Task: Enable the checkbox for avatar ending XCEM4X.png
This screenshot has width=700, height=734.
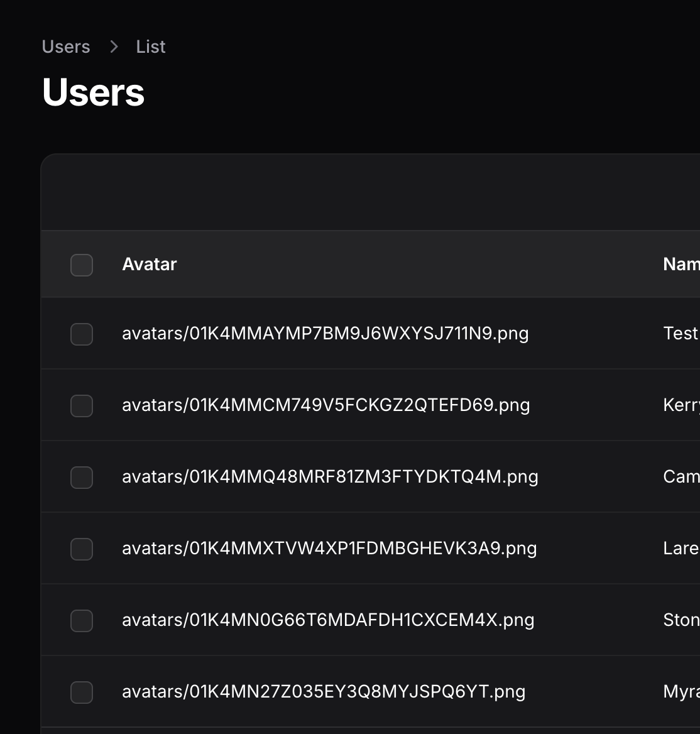Action: [x=82, y=621]
